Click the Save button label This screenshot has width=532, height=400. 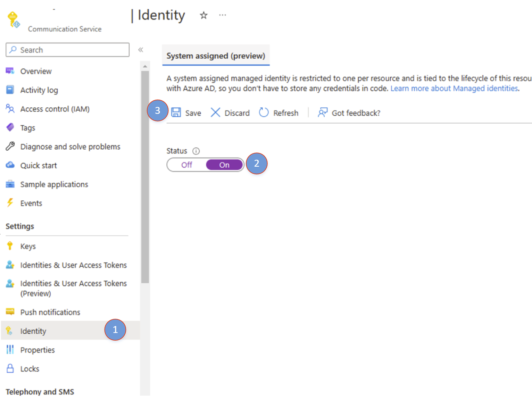(x=193, y=113)
